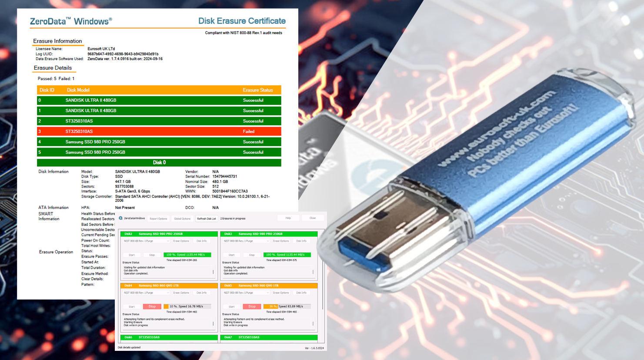Select Disk7 ST3250310AS header
Image resolution: width=644 pixels, height=360 pixels.
point(269,337)
